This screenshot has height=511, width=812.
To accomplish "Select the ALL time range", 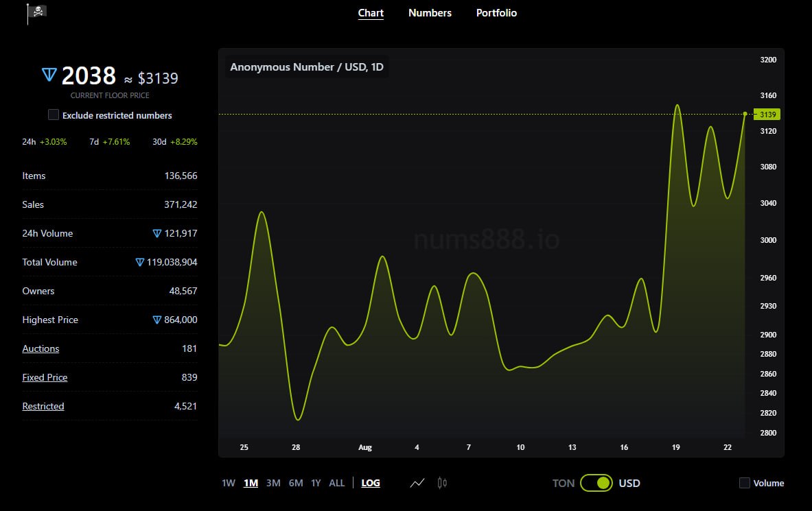I will click(336, 483).
